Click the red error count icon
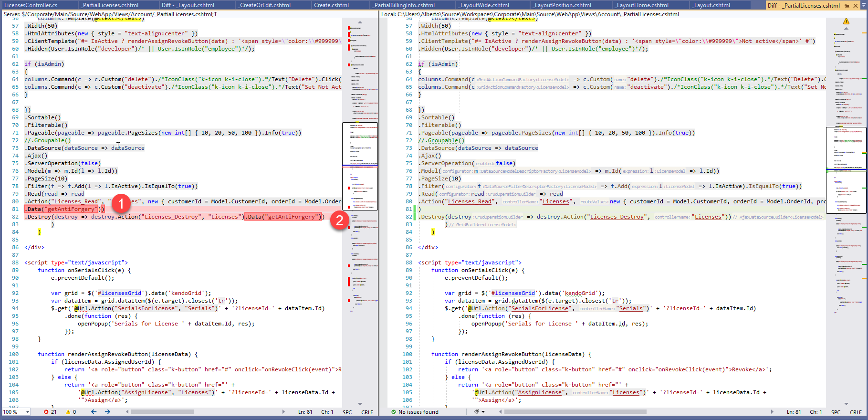This screenshot has height=420, width=868. pos(46,412)
